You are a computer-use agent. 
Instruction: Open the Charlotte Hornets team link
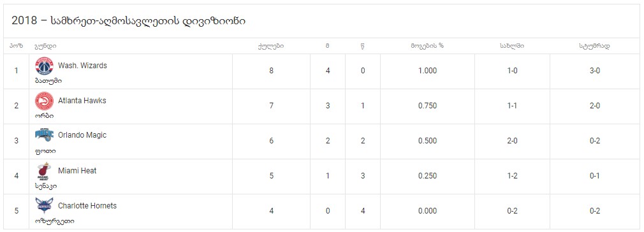click(x=87, y=206)
